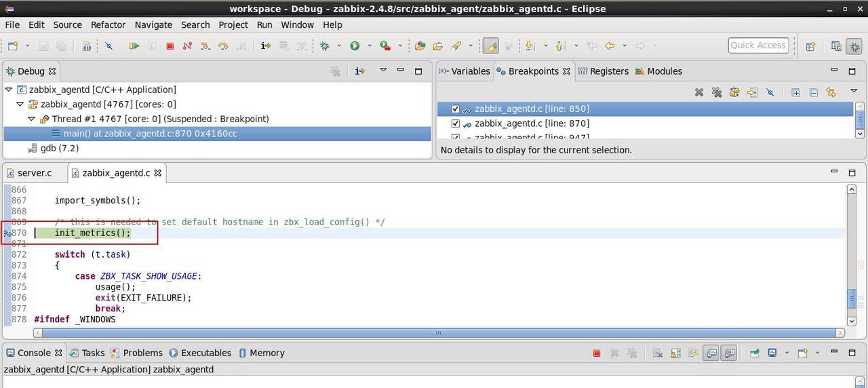
Task: Select the main() stack frame entry
Action: pyautogui.click(x=150, y=134)
